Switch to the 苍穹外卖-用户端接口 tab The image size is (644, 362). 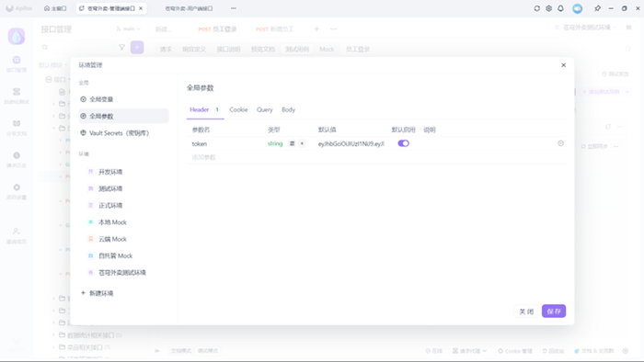189,8
